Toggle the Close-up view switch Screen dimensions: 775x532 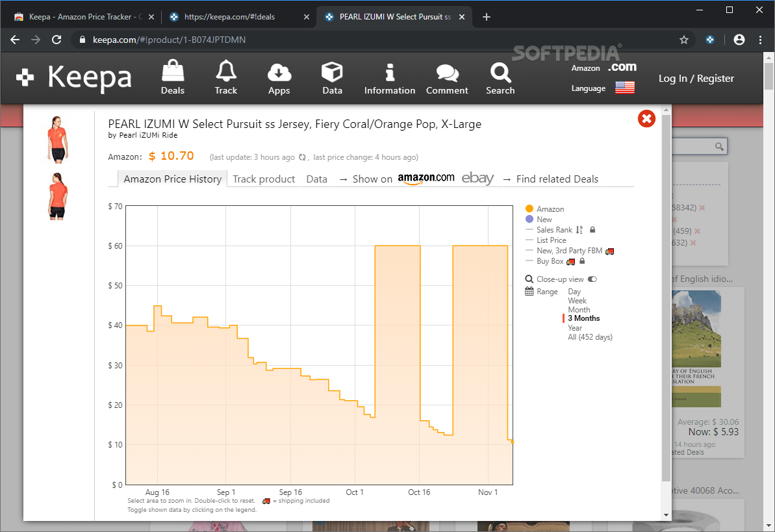592,279
